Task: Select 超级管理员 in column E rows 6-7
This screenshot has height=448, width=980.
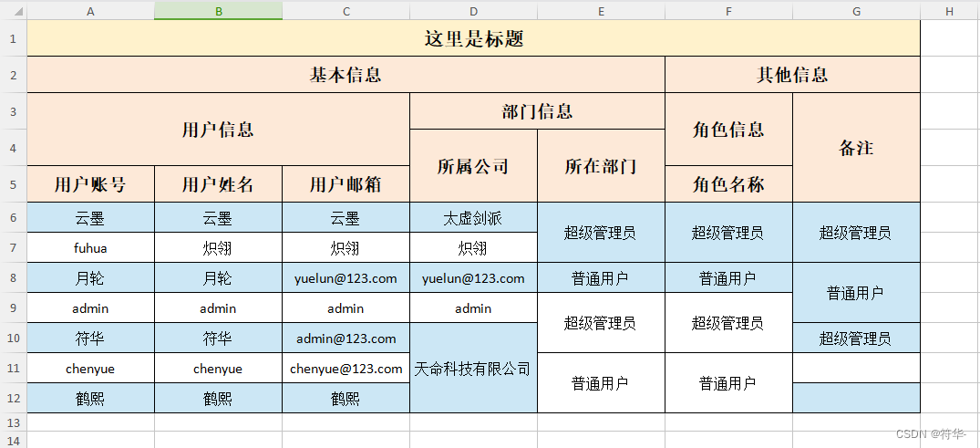Action: (x=602, y=232)
